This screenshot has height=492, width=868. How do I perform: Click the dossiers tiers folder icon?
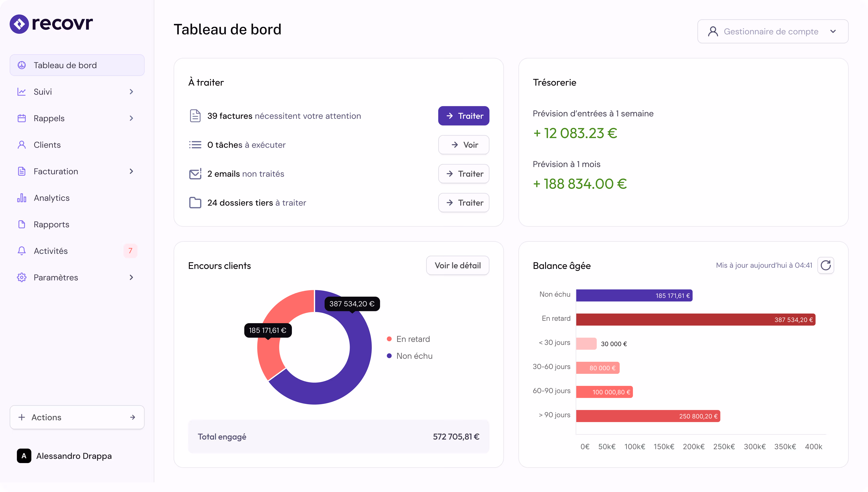pos(195,203)
